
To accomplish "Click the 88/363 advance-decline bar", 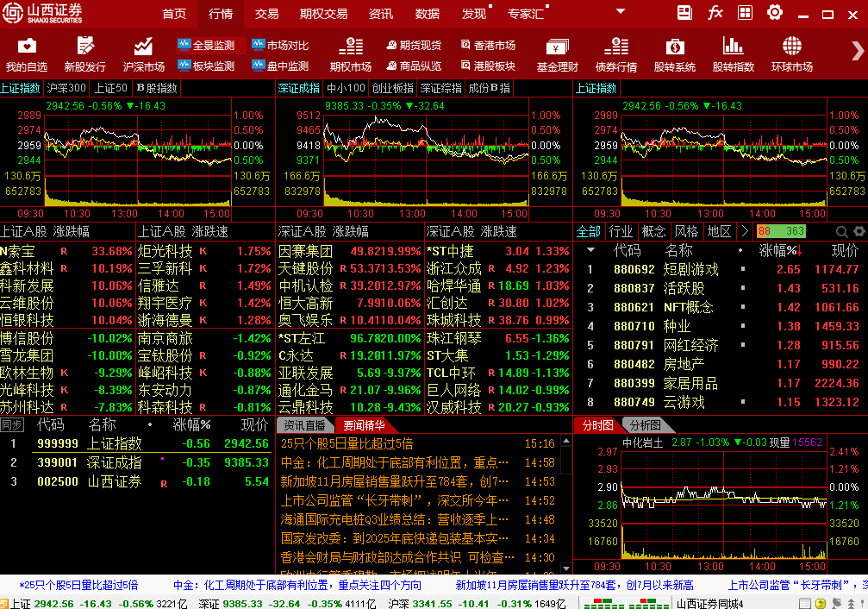I will click(781, 231).
